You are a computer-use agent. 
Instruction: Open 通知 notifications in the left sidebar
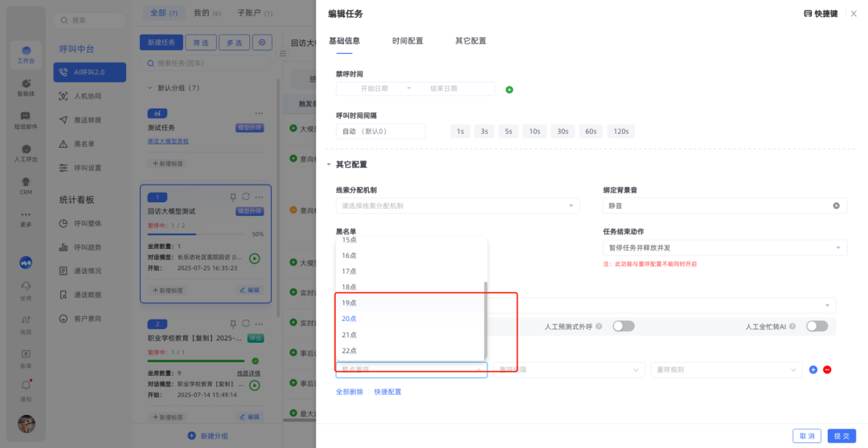point(27,390)
